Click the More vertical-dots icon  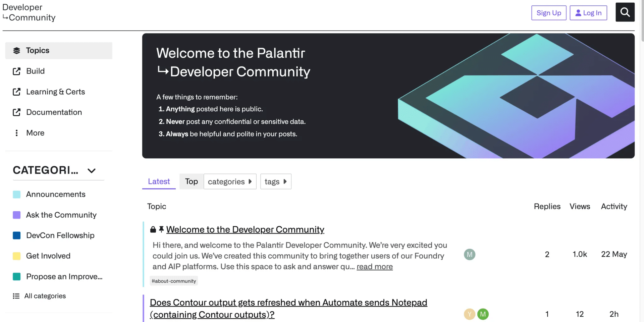16,133
